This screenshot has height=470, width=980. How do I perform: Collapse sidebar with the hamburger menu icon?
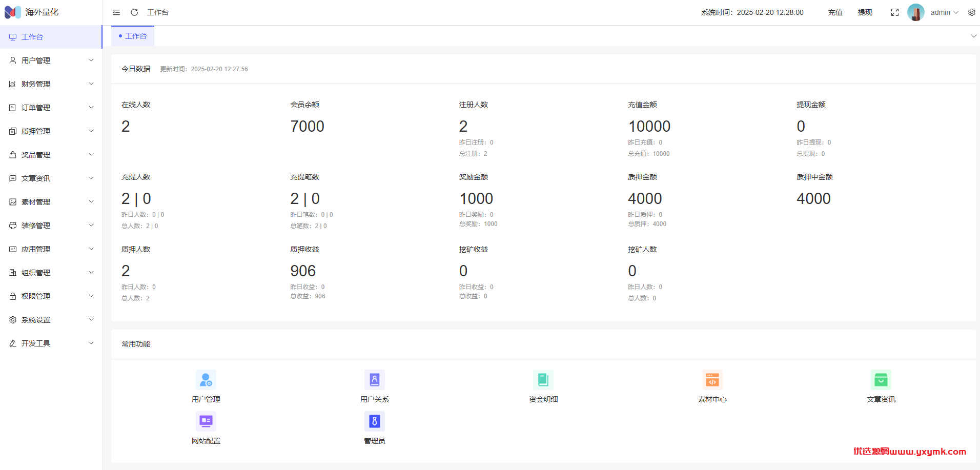coord(116,12)
